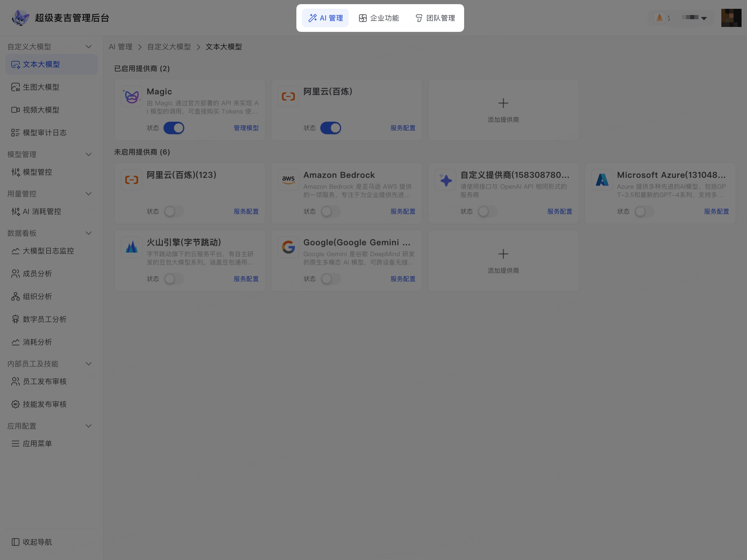Enable 阿里云(百炼)(123) status switch
Viewport: 747px width, 560px height.
click(x=174, y=212)
